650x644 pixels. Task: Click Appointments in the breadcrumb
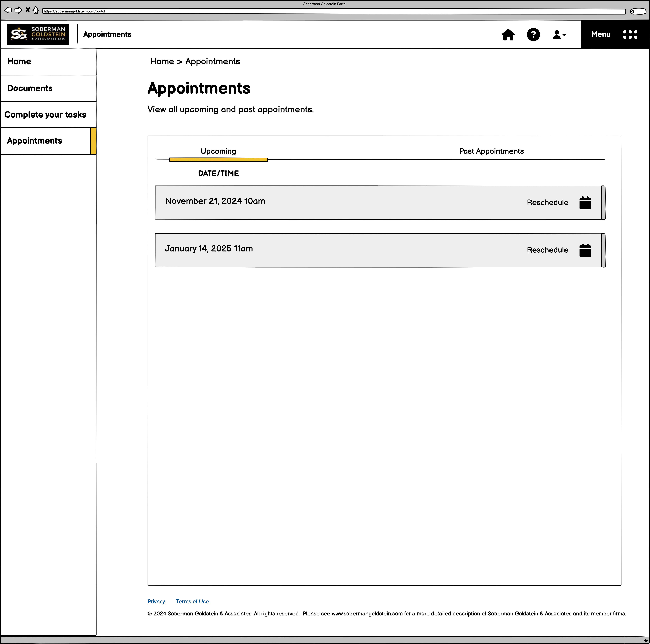click(x=213, y=62)
